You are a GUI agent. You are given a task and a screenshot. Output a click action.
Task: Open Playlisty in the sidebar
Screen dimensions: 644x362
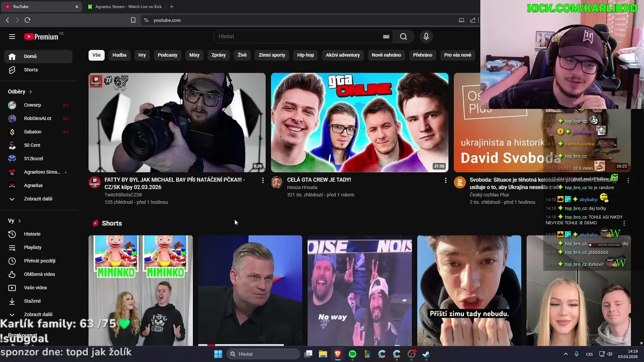click(38, 247)
